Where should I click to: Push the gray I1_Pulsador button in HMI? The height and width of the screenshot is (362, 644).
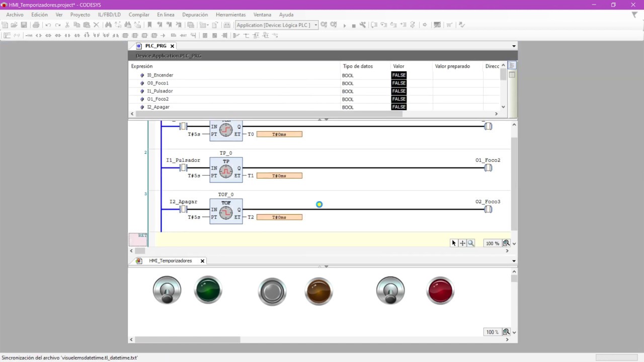(x=272, y=291)
